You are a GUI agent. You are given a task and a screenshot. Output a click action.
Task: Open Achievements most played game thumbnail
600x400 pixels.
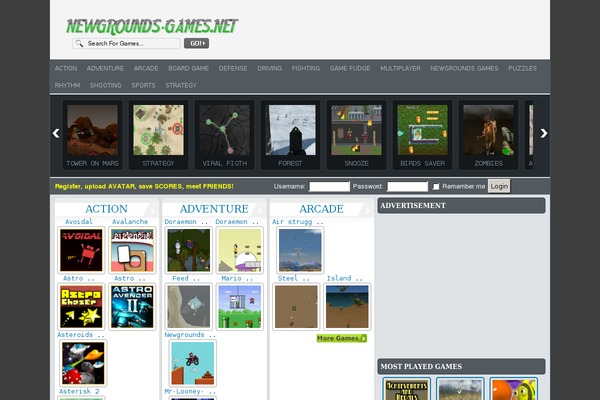pos(406,389)
